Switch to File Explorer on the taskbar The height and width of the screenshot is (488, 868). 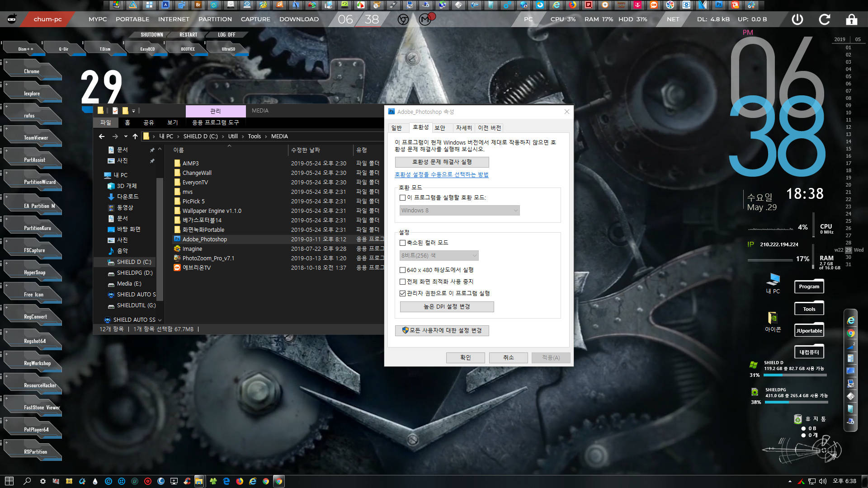pyautogui.click(x=199, y=481)
